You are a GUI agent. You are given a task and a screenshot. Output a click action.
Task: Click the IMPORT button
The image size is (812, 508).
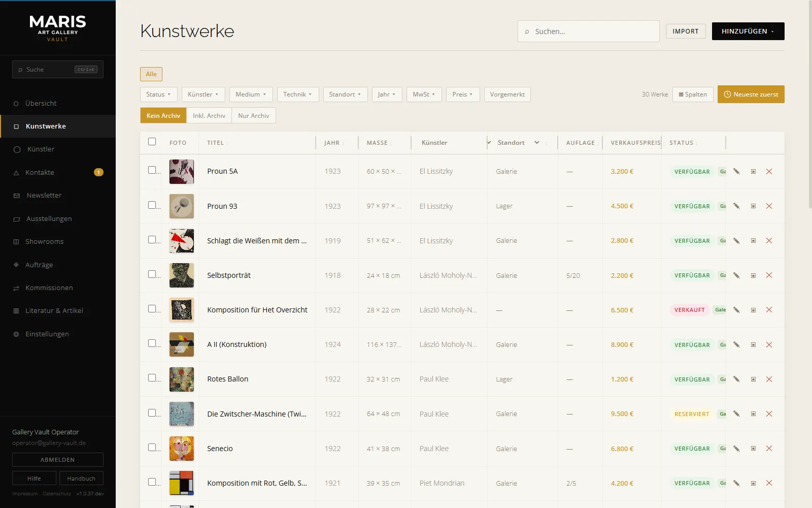[686, 31]
